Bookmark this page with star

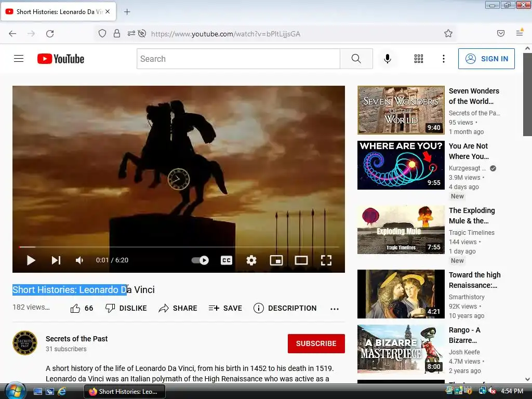click(x=448, y=34)
